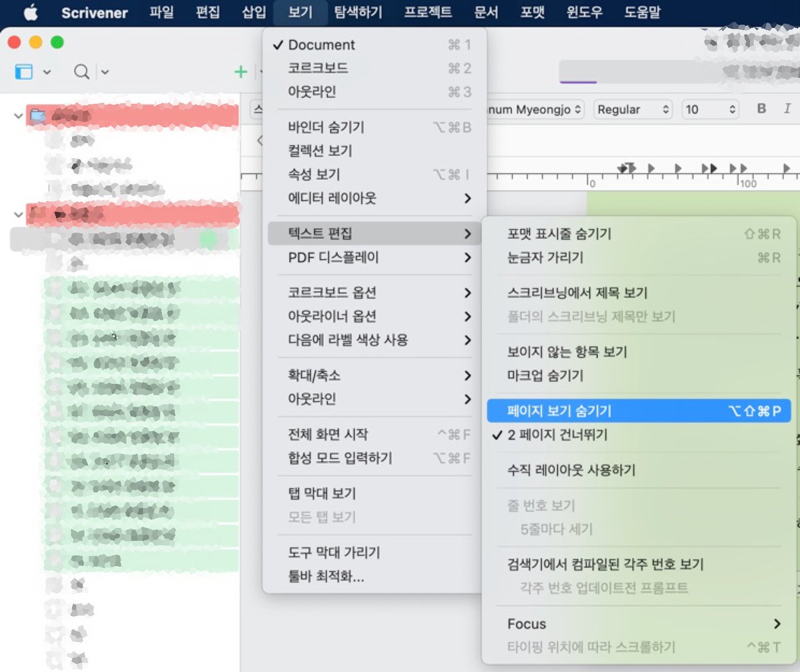The width and height of the screenshot is (800, 672).
Task: Click the search magnifier icon
Action: [x=81, y=71]
